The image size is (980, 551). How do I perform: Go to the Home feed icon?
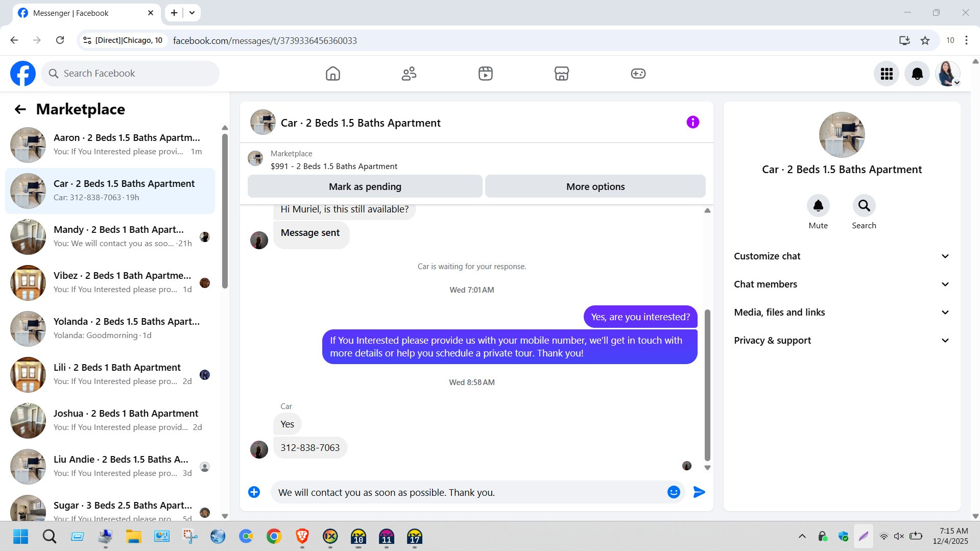pos(332,74)
